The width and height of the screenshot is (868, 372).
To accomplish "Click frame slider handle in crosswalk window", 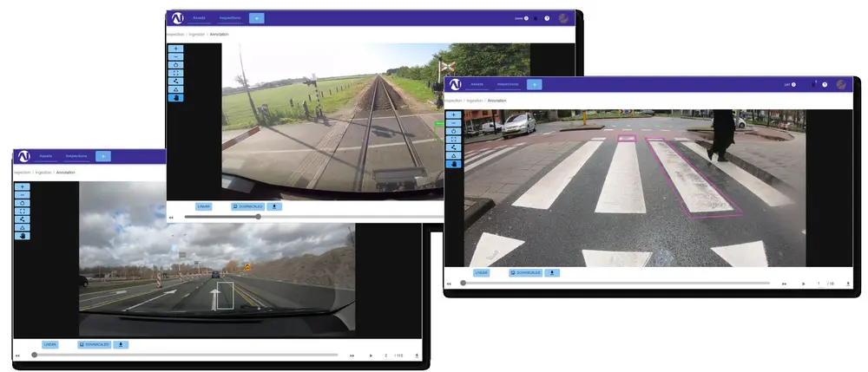I will tap(464, 284).
